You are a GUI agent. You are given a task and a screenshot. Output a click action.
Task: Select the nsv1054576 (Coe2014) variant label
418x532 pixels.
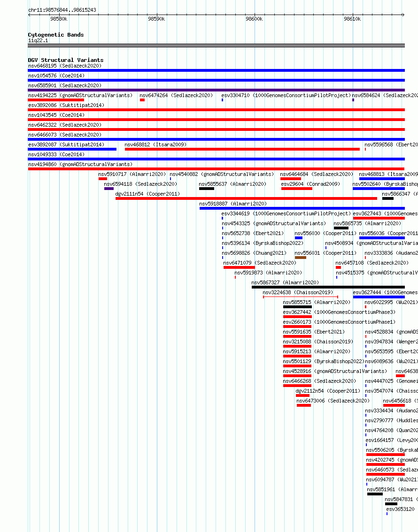56,76
